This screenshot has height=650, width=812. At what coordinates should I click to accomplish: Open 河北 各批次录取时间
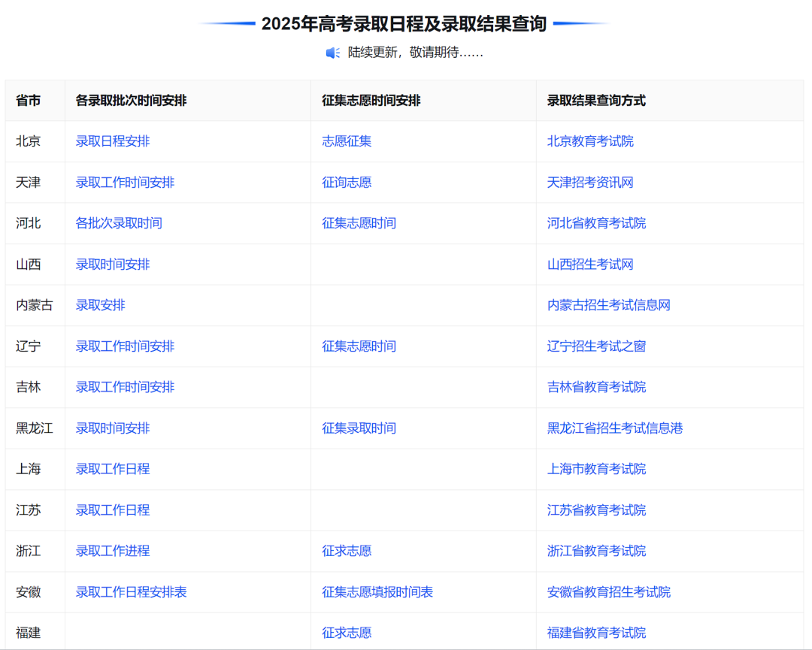pyautogui.click(x=119, y=223)
